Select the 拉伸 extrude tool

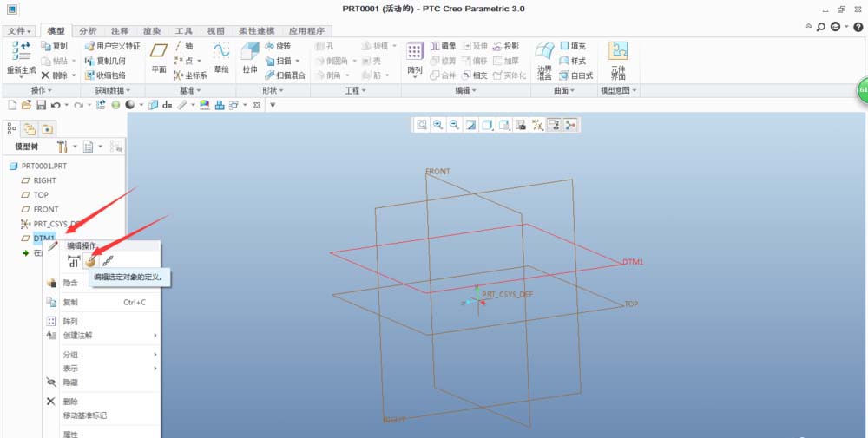click(x=250, y=58)
